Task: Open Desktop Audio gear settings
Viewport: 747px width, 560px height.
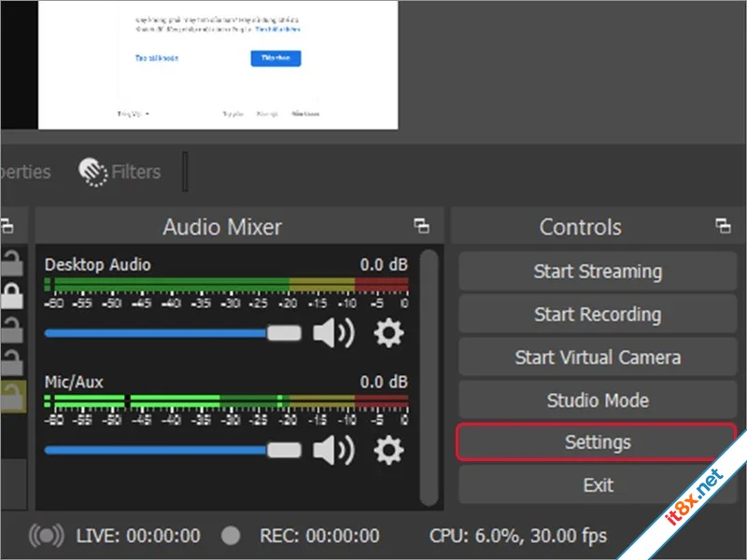Action: [388, 333]
